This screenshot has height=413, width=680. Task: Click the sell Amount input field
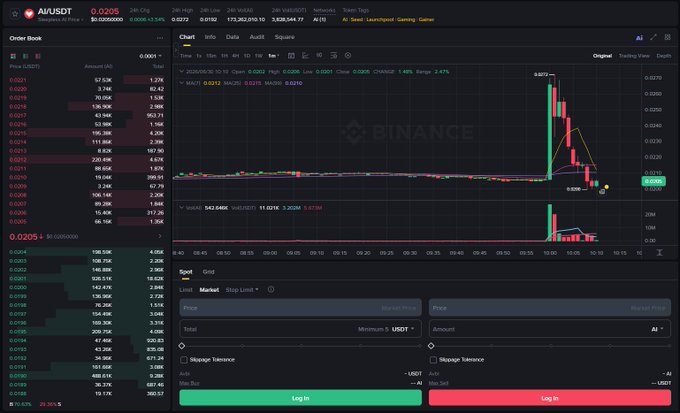[x=550, y=329]
